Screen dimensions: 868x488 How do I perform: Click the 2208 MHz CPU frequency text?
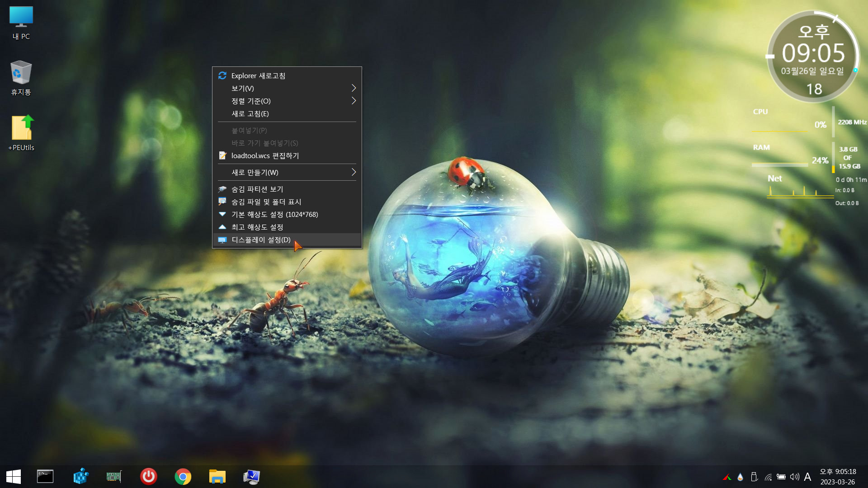(852, 122)
